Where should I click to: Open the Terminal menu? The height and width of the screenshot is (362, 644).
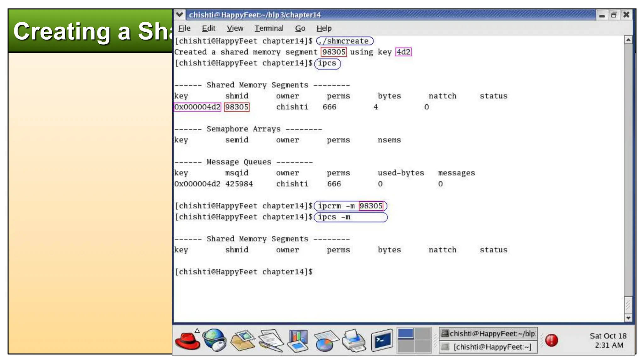[269, 28]
